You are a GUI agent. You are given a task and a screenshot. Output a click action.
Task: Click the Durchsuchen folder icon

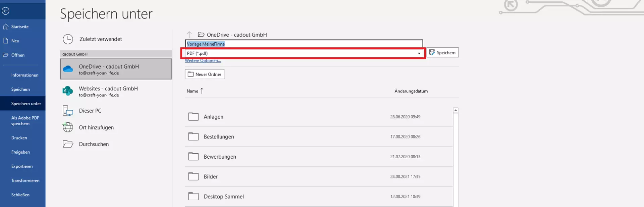[68, 144]
